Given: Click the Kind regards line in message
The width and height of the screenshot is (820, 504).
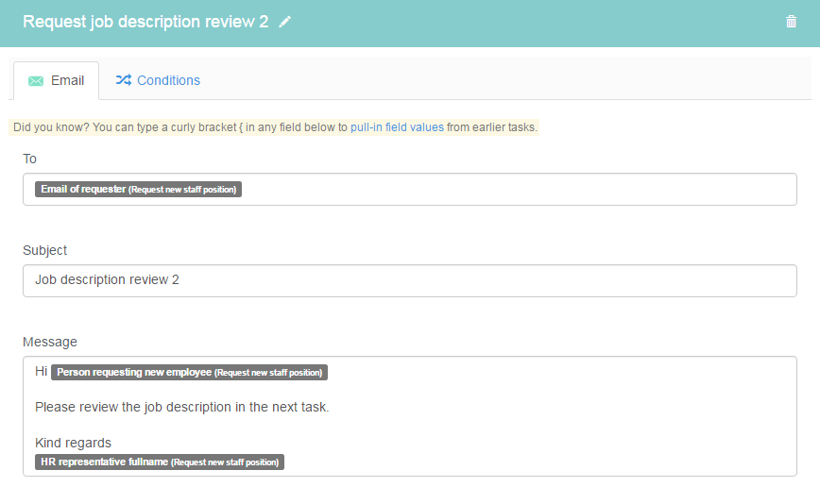Looking at the screenshot, I should click(x=74, y=443).
